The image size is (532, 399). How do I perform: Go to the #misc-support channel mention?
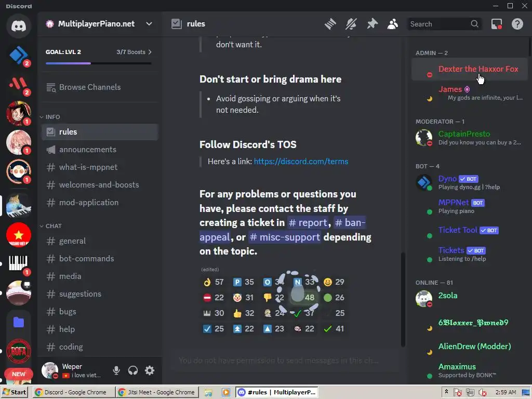coord(285,237)
